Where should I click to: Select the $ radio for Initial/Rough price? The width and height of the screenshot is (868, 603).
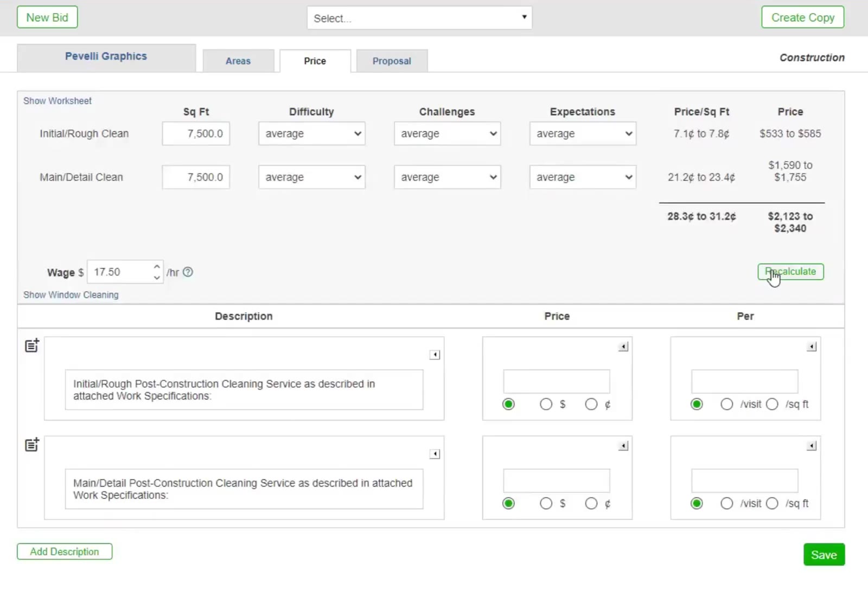[x=546, y=405]
